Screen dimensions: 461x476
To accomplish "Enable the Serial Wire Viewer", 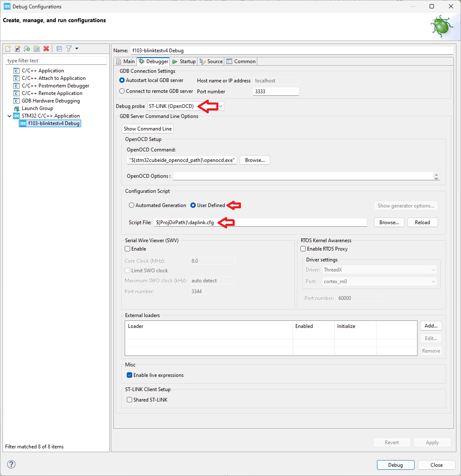I will coord(127,248).
